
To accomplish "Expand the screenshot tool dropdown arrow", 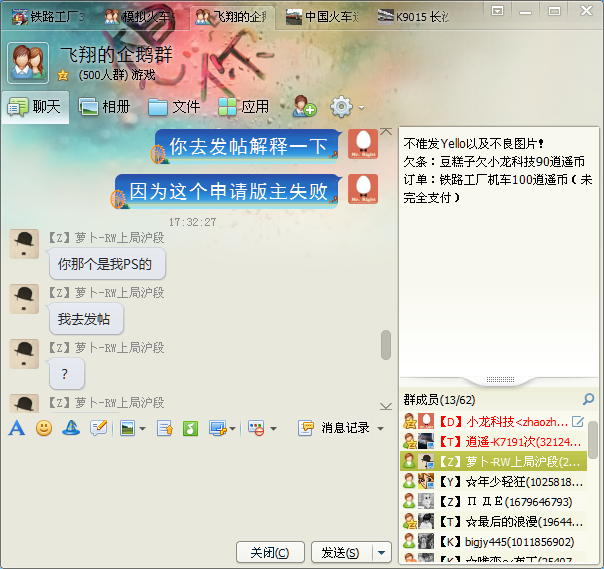I will tap(232, 428).
